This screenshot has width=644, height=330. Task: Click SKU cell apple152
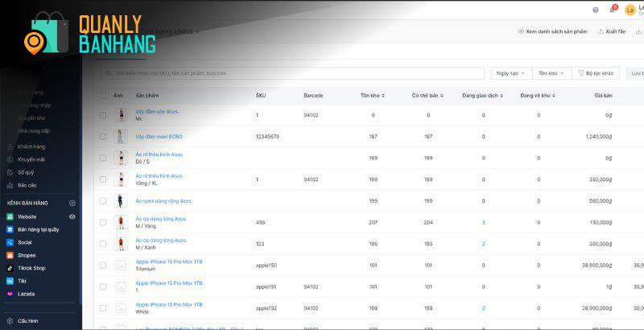coord(266,308)
